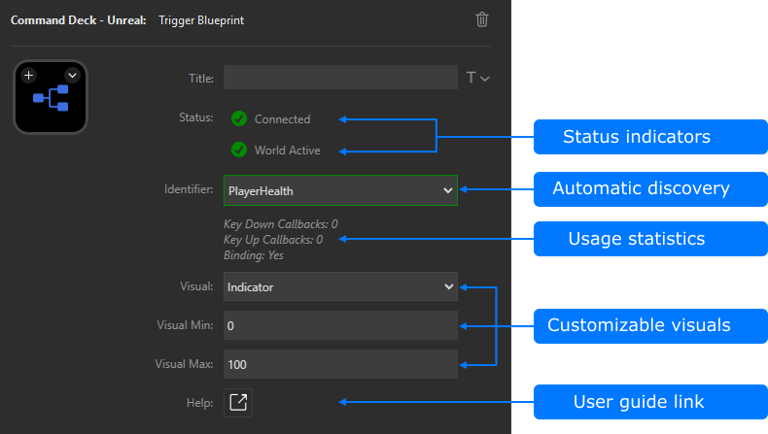Image resolution: width=768 pixels, height=434 pixels.
Task: Open the Help external link icon
Action: pos(238,402)
